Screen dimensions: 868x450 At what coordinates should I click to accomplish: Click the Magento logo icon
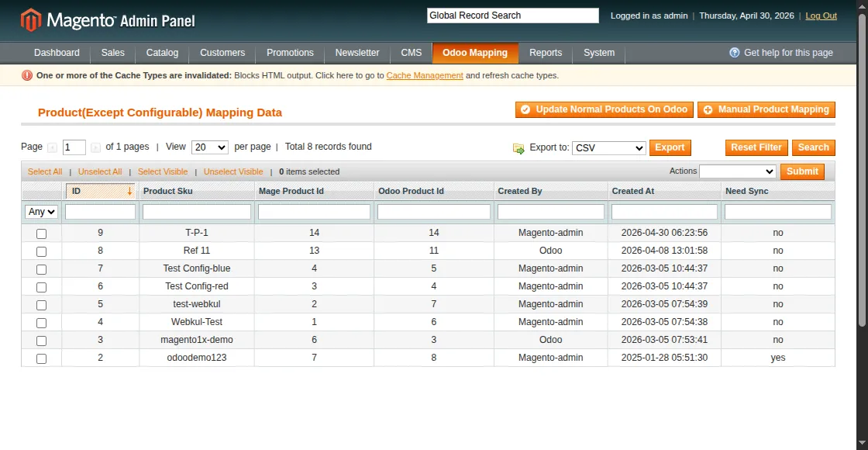click(31, 20)
